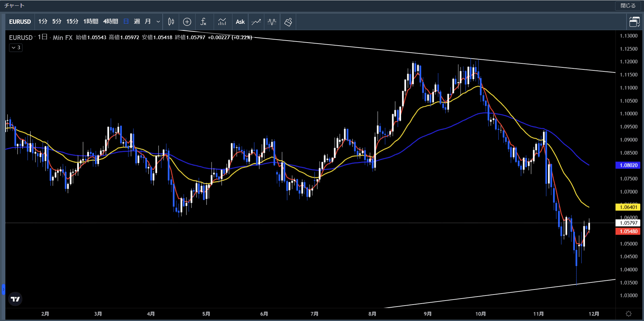
Task: Click the 2月 label on time axis
Action: 45,314
